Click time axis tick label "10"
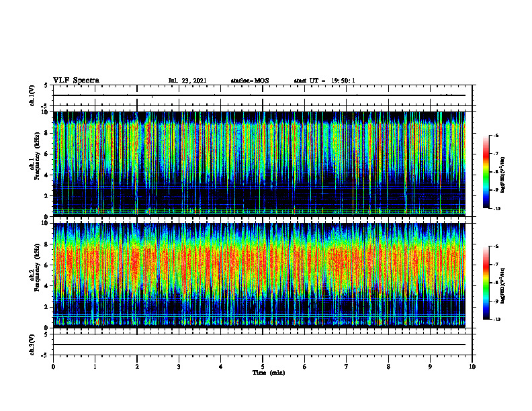 [472, 367]
